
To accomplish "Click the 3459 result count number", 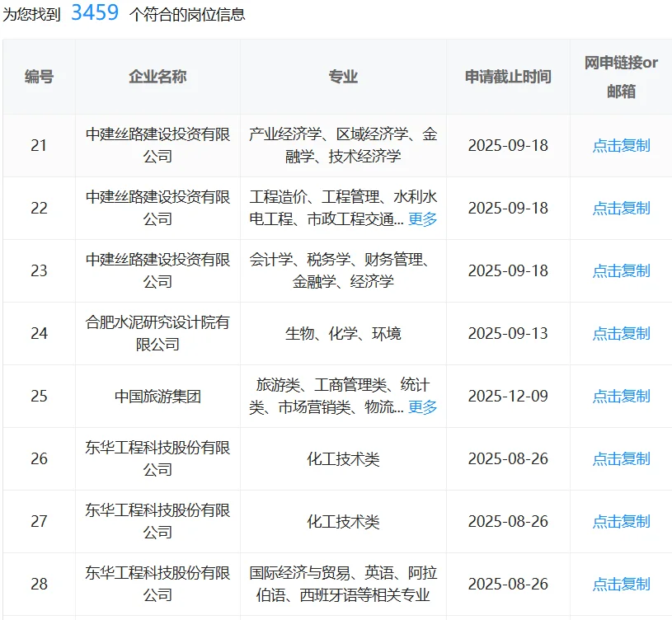I will 95,12.
